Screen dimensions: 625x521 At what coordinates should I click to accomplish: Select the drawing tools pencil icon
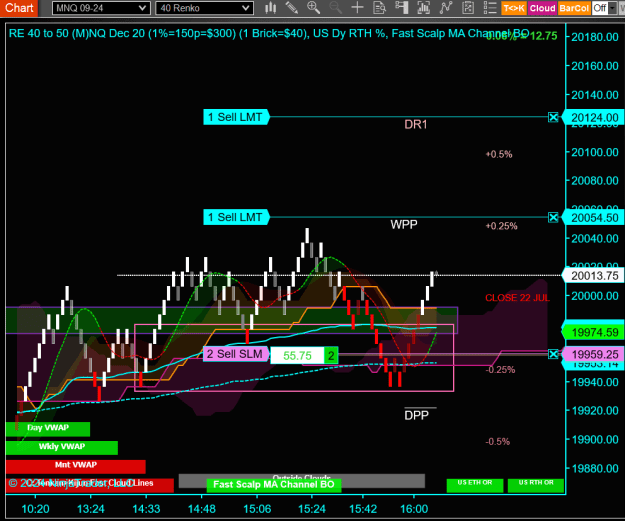click(x=292, y=8)
